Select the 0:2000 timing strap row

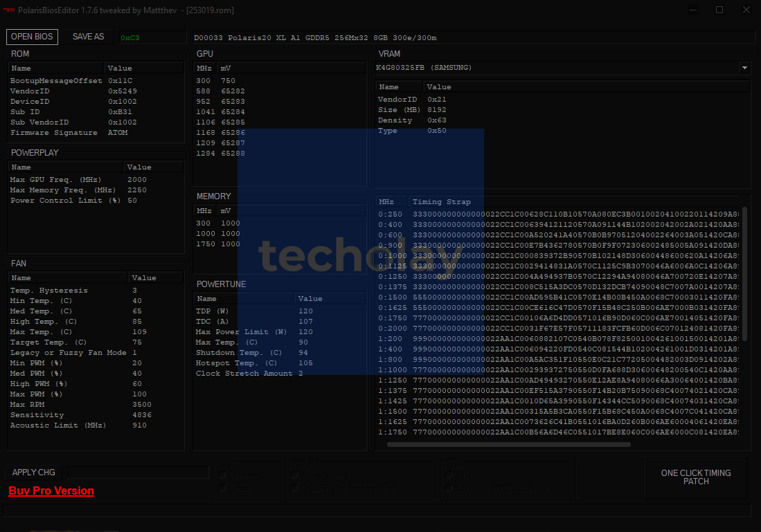coord(558,329)
